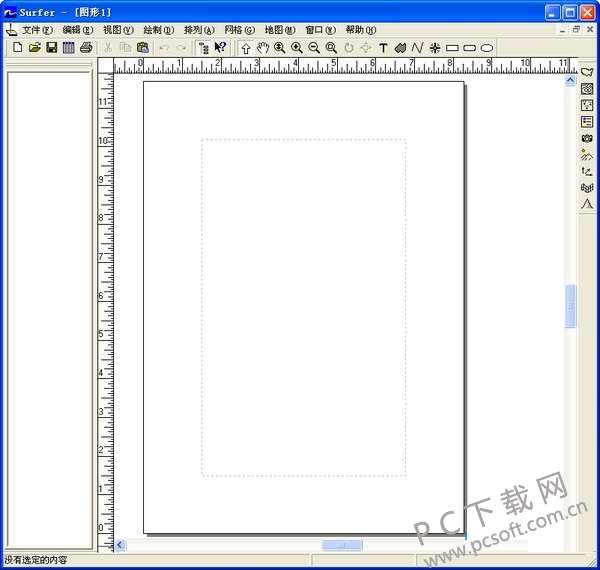This screenshot has height=570, width=600.
Task: Click the Copy icon
Action: pos(125,47)
